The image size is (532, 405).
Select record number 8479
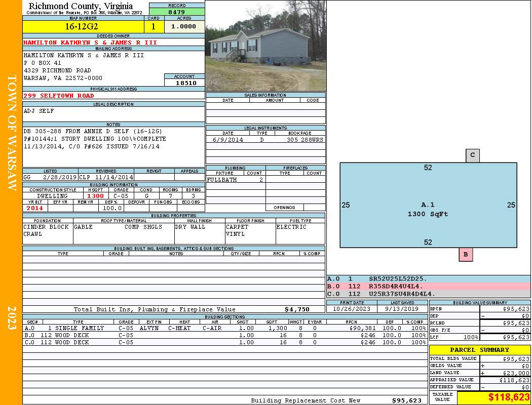[x=177, y=12]
